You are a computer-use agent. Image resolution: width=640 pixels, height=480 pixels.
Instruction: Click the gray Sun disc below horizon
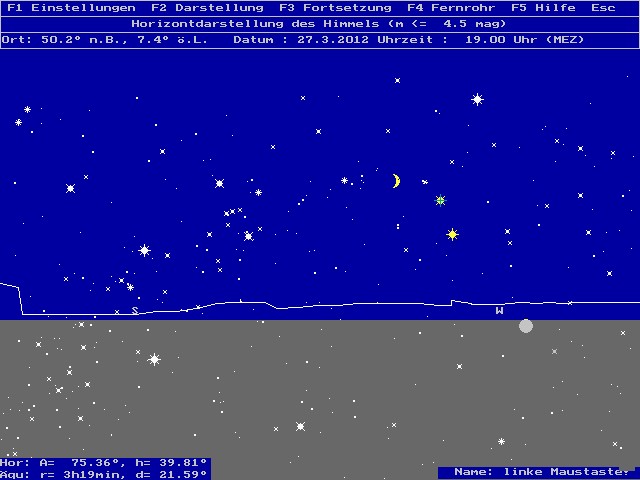coord(526,326)
